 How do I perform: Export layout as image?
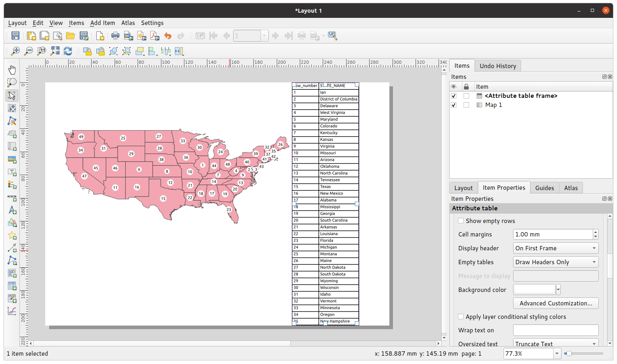click(x=128, y=36)
